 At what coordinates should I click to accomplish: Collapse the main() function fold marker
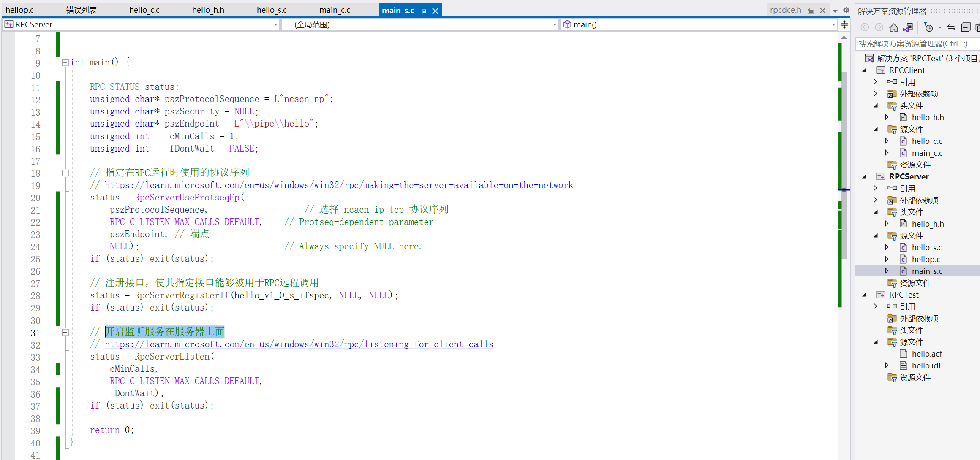click(x=65, y=62)
